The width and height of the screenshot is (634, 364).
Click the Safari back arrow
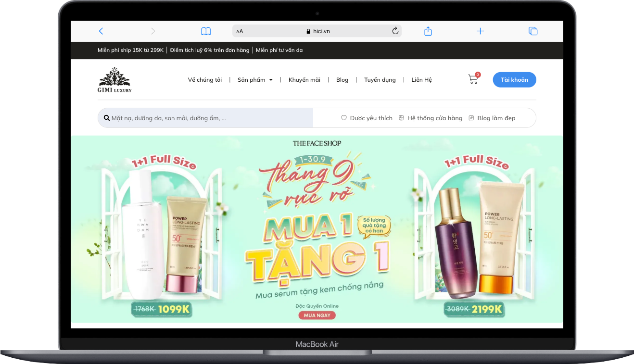[x=101, y=31]
